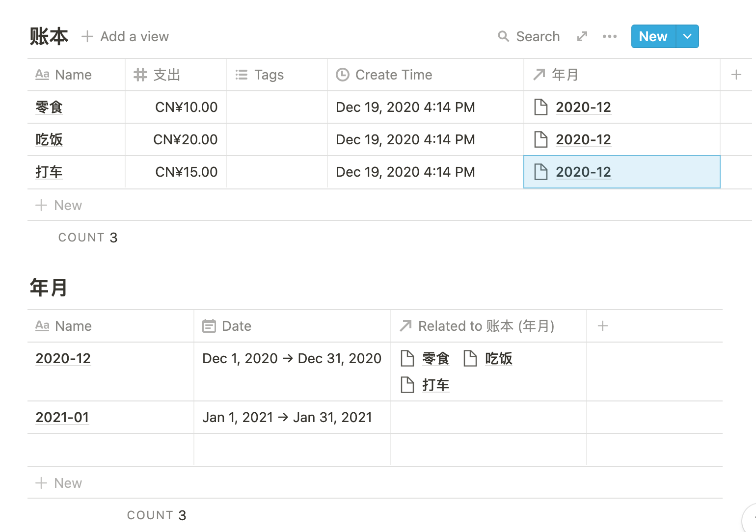Open the three-dot options menu
Screen dimensions: 756x532
tap(609, 36)
